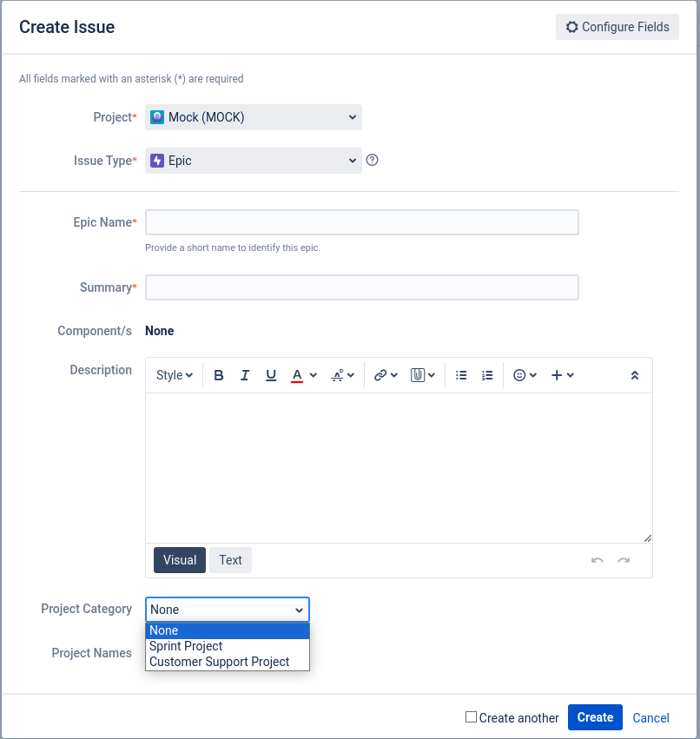Screen dimensions: 700x739
Task: Open the More formatting icon menu
Action: click(343, 375)
